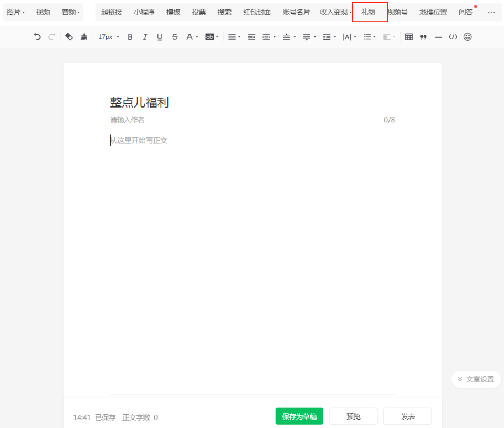Open the more options ellipsis menu
504x428 pixels.
pyautogui.click(x=491, y=13)
